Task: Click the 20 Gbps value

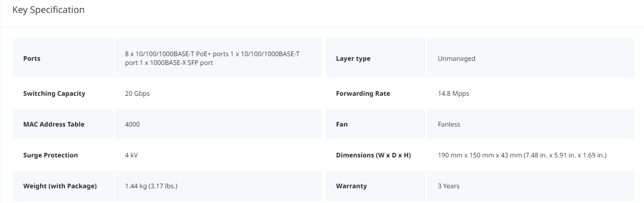Action: [137, 93]
